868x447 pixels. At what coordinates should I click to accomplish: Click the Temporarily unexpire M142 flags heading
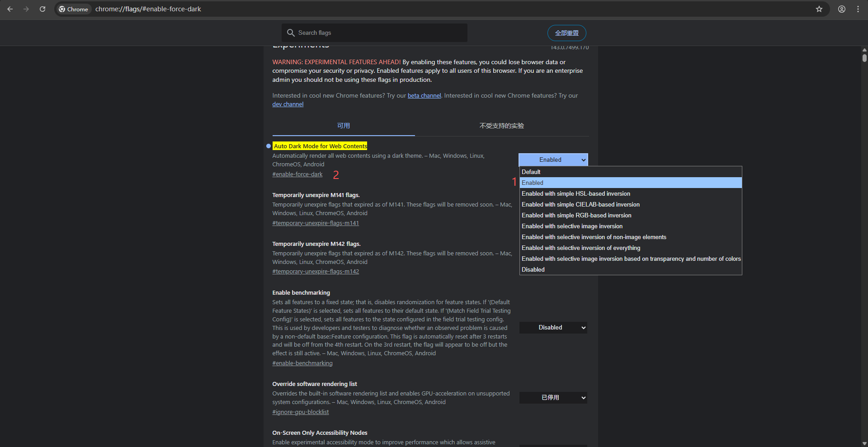(x=316, y=244)
